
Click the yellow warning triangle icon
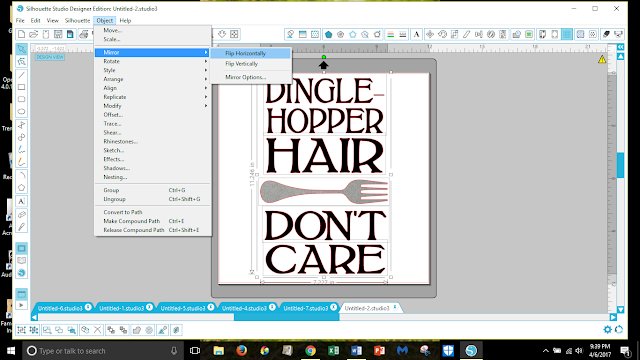point(602,60)
